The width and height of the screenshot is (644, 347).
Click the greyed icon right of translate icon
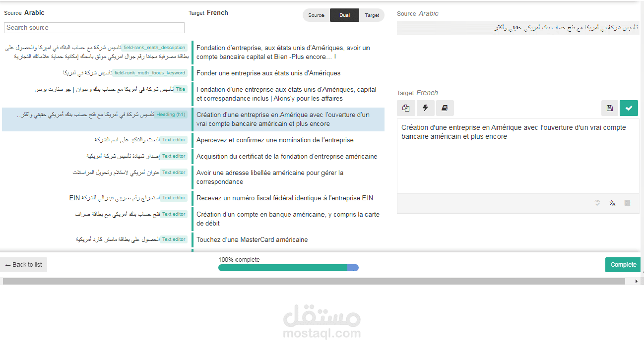pos(627,203)
